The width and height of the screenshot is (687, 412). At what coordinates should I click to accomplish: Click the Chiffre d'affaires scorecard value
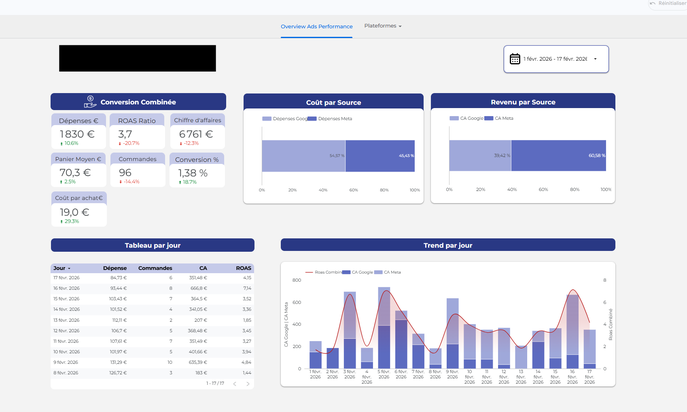click(196, 134)
